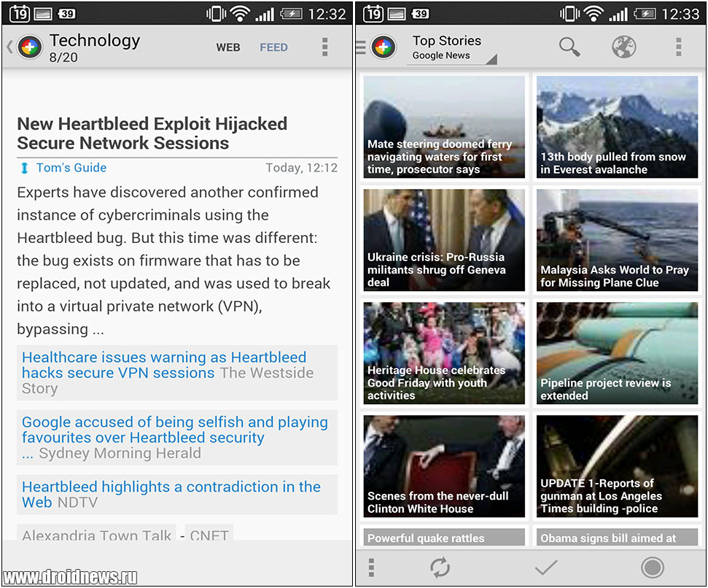
Task: Open Powerful quake rattles story tile
Action: 444,538
